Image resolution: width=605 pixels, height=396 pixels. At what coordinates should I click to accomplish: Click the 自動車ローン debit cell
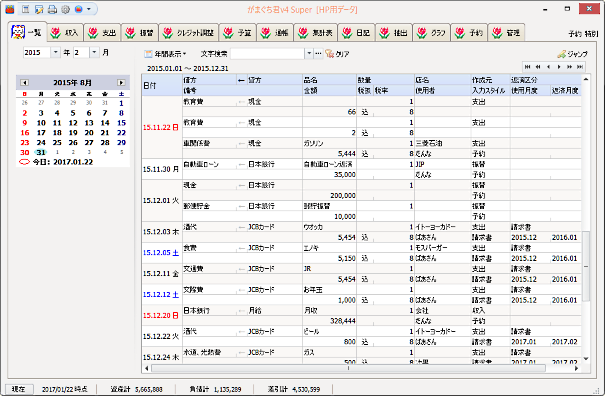210,164
